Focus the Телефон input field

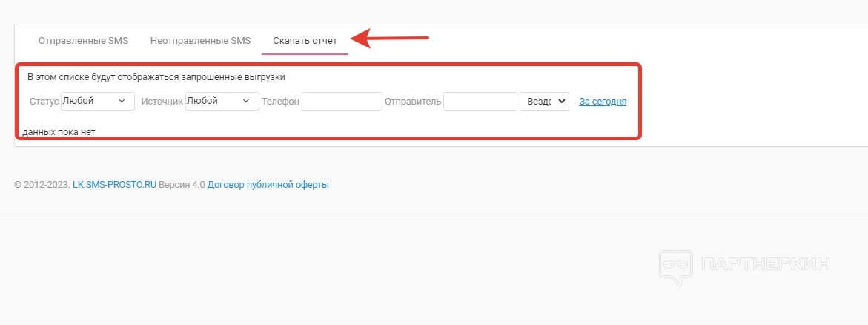coord(342,102)
